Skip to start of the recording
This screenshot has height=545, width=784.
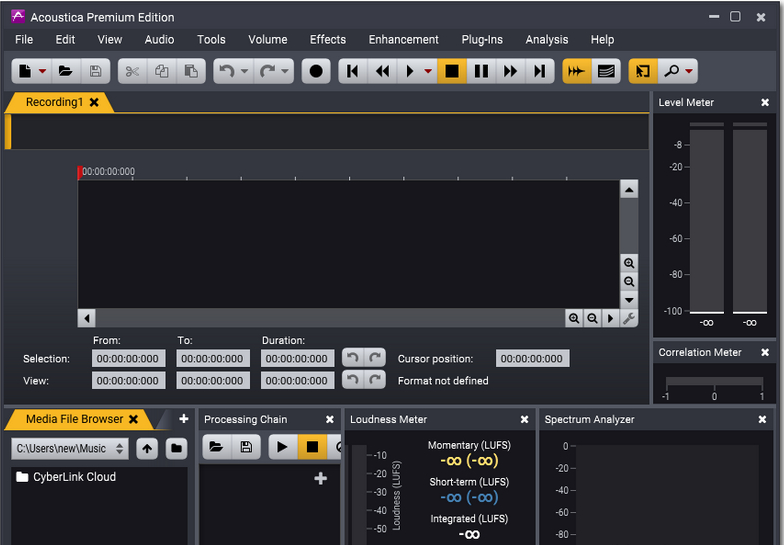(352, 72)
